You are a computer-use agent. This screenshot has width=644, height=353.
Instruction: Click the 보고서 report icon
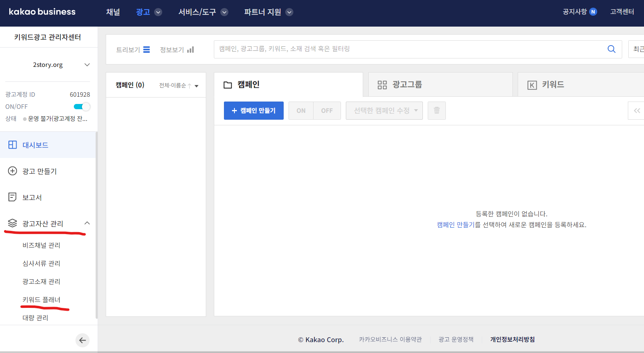[x=13, y=197]
